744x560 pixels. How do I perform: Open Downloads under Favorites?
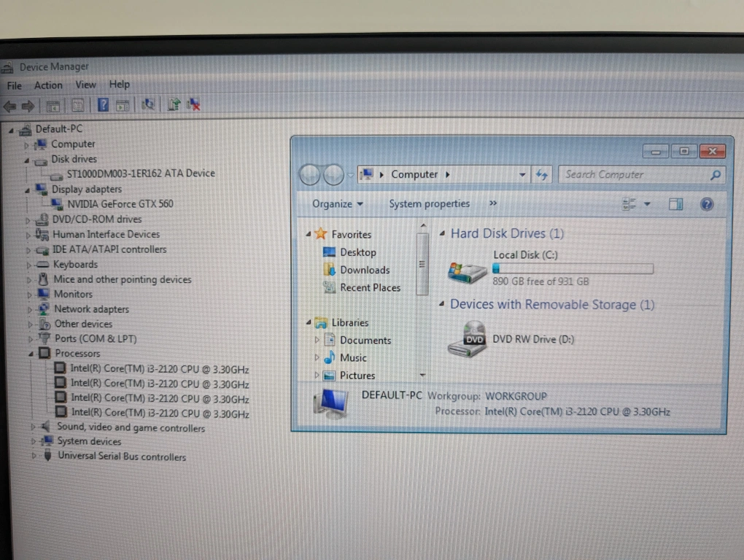click(x=365, y=271)
